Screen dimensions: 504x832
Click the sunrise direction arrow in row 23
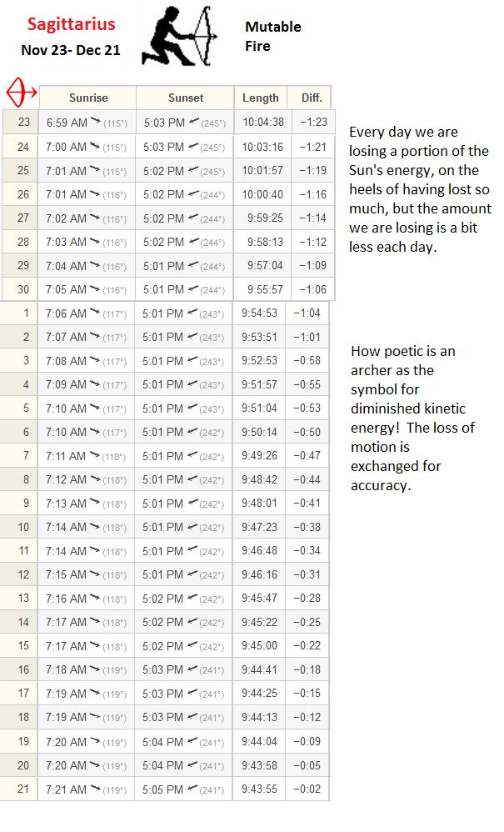96,122
